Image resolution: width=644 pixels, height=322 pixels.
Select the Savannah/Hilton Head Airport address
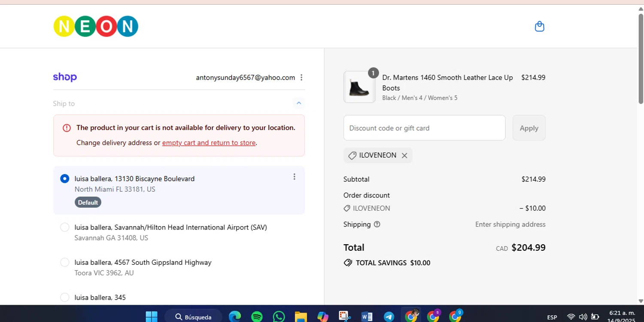64,227
